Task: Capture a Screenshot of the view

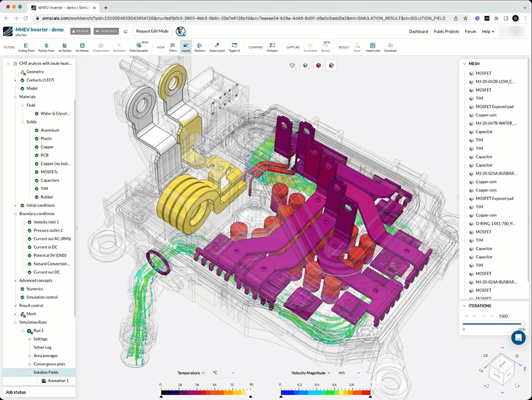Action: tap(310, 47)
